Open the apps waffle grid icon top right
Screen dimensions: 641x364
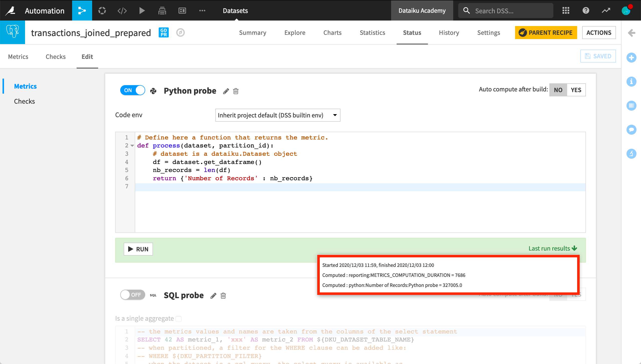pyautogui.click(x=566, y=11)
